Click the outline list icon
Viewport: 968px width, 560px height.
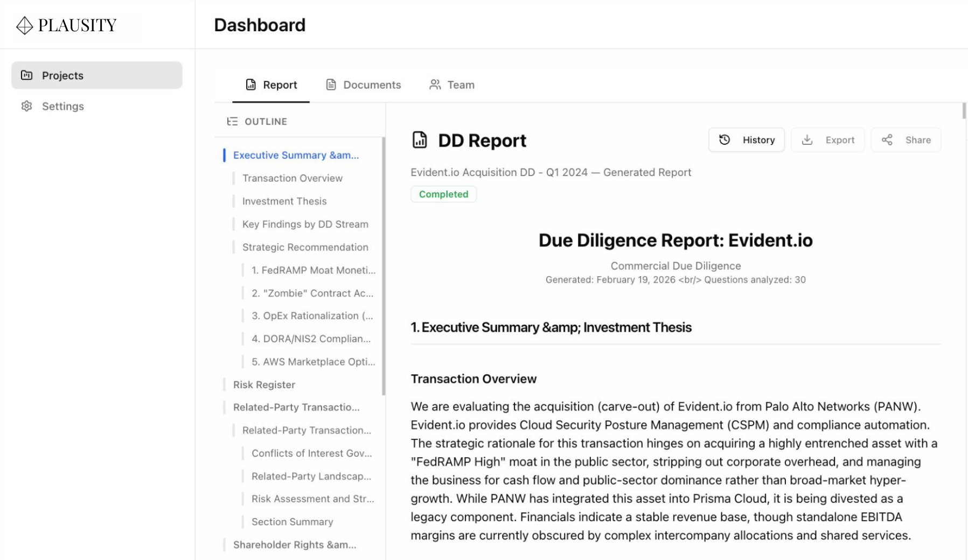pos(232,122)
